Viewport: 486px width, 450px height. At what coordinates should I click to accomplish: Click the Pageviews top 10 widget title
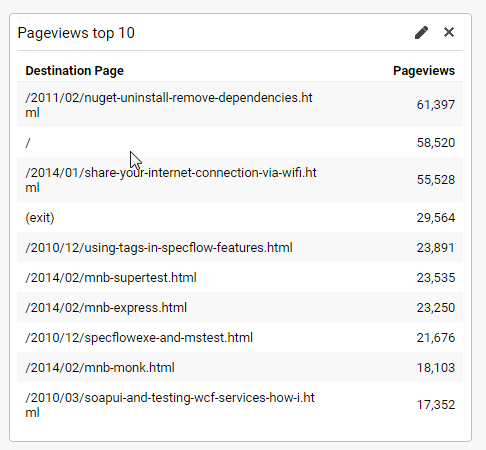click(x=76, y=33)
